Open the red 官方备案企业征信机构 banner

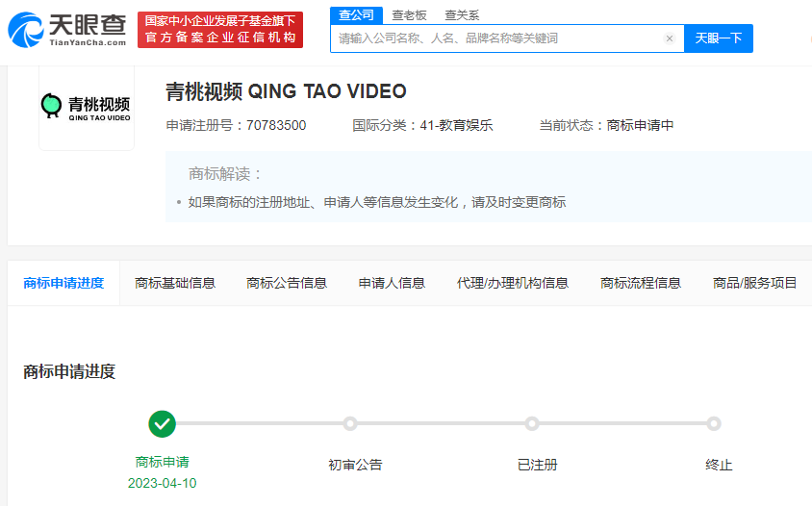point(220,30)
